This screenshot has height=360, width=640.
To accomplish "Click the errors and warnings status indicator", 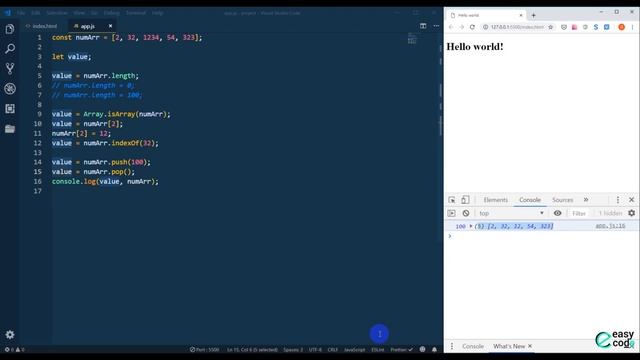I will (14, 349).
